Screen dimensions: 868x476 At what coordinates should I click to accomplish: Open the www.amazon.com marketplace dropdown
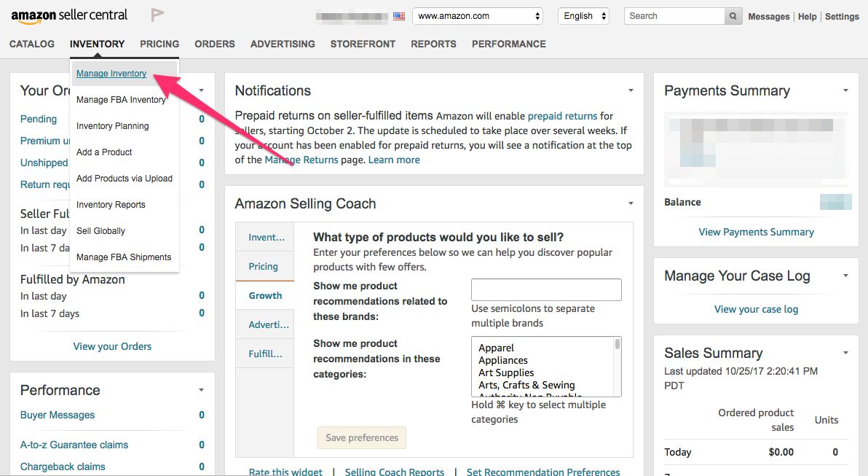478,16
